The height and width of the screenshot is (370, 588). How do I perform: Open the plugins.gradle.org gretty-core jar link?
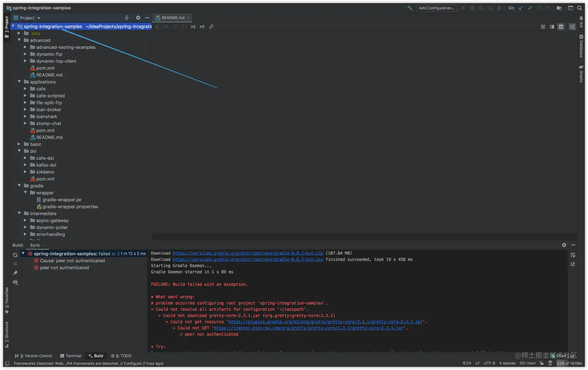point(325,322)
